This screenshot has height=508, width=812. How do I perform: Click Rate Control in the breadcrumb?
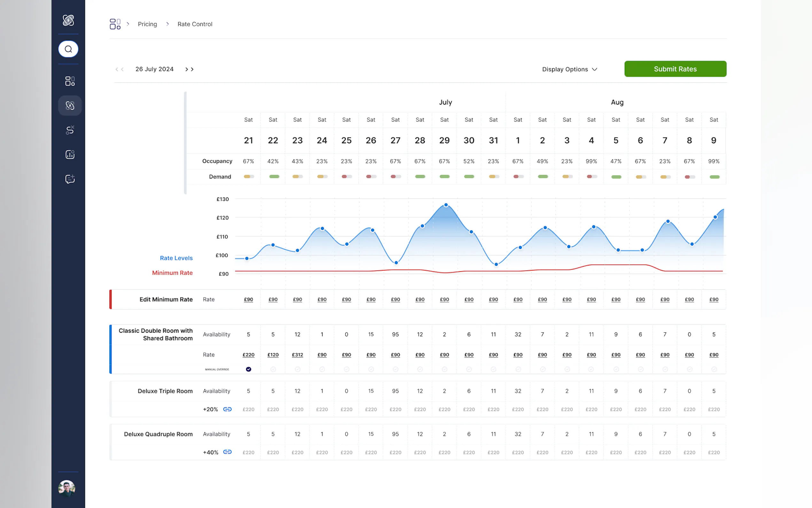click(195, 24)
